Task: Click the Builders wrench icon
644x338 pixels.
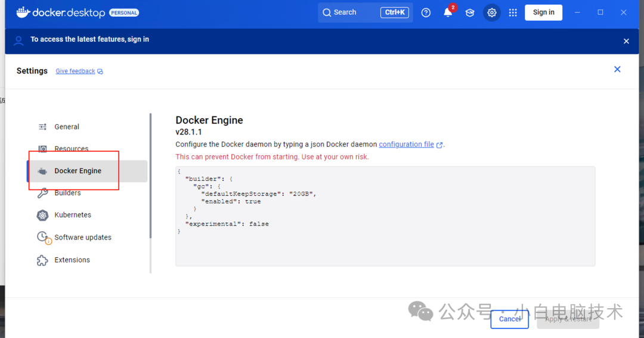Action: (x=43, y=193)
